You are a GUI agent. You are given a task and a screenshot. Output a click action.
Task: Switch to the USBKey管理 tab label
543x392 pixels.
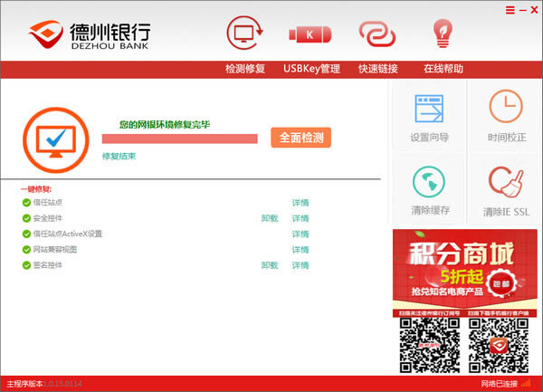(310, 69)
